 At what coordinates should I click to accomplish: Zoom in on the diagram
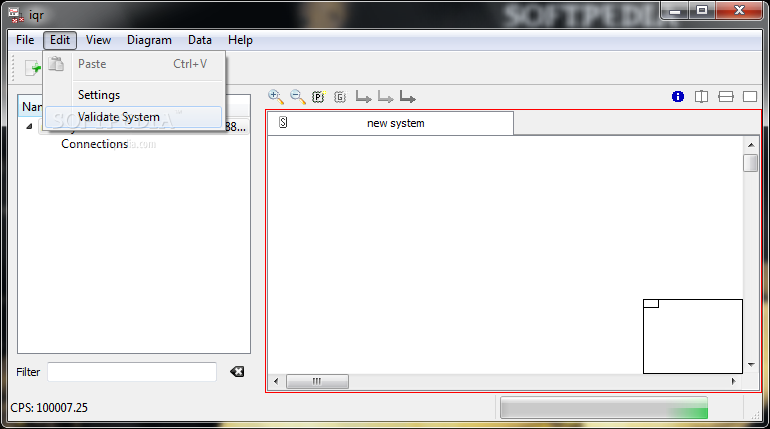(x=275, y=97)
